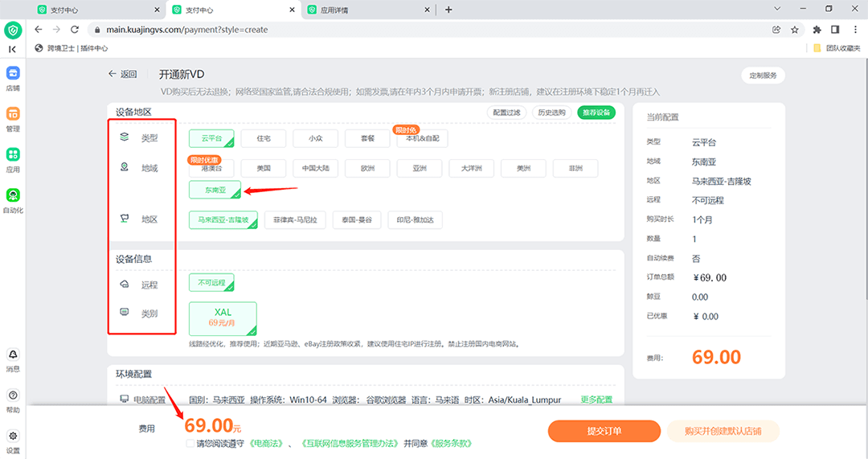Open 设置 settings gear in sidebar
The width and height of the screenshot is (868, 459).
[13, 436]
